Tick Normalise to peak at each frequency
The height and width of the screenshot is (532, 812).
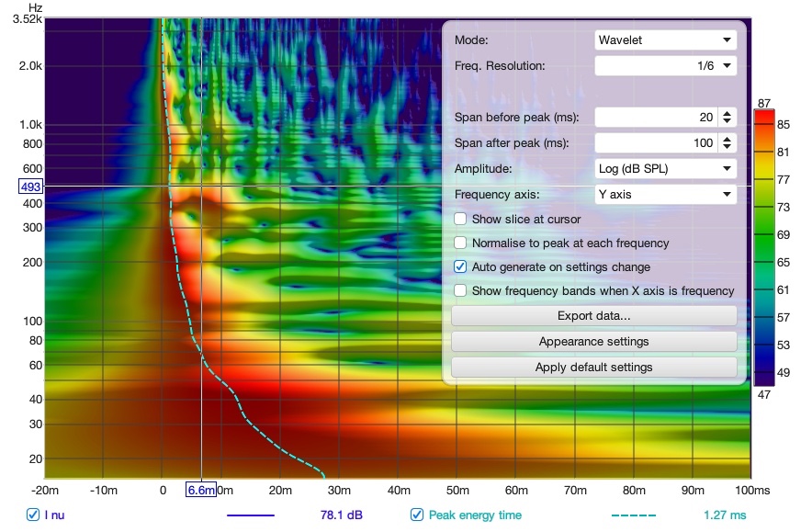click(x=460, y=243)
